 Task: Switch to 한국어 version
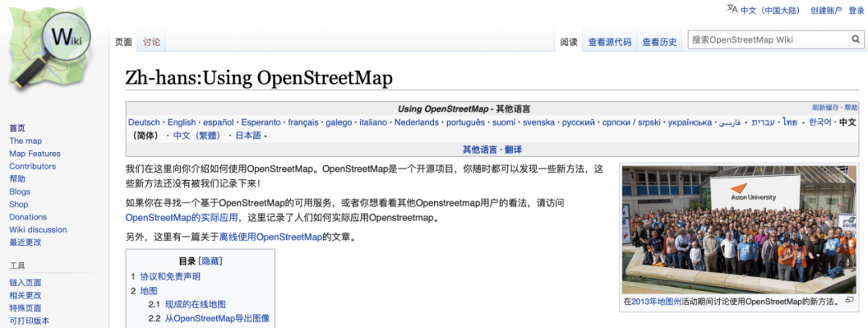[x=820, y=122]
